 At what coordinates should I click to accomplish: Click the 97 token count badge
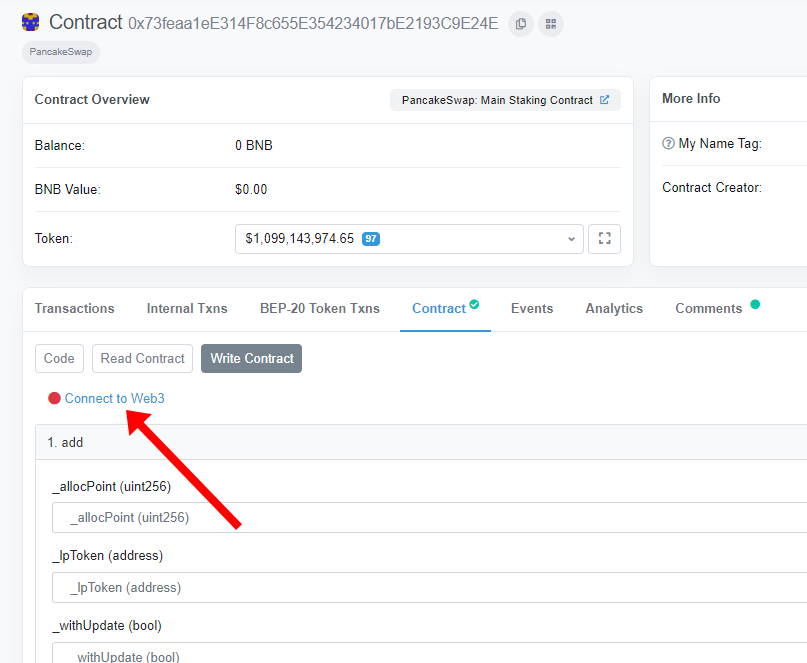[x=371, y=239]
